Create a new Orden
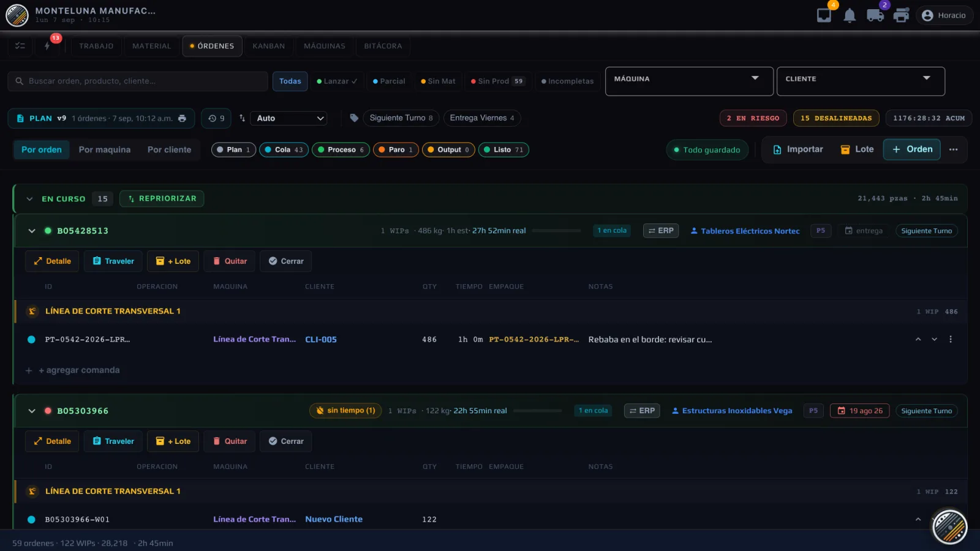980x551 pixels. [911, 149]
